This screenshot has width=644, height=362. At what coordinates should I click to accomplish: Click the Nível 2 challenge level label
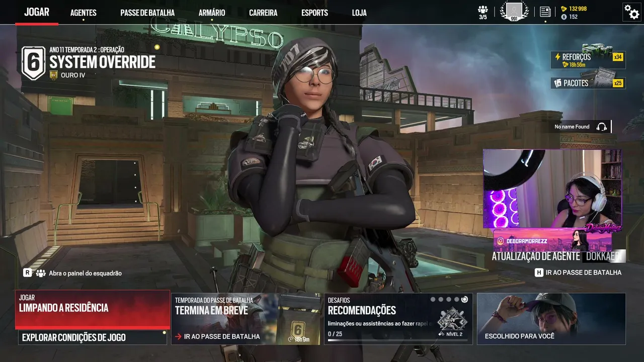click(454, 334)
